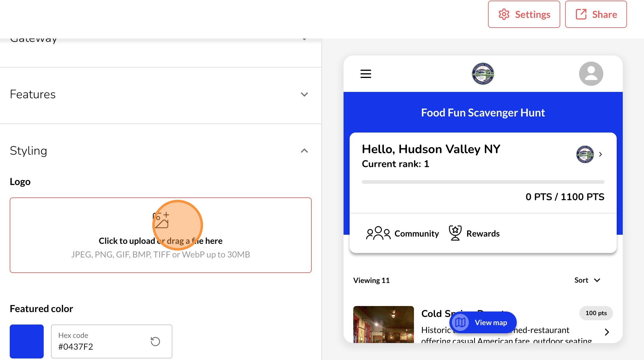
Task: Click the Share button
Action: point(596,14)
